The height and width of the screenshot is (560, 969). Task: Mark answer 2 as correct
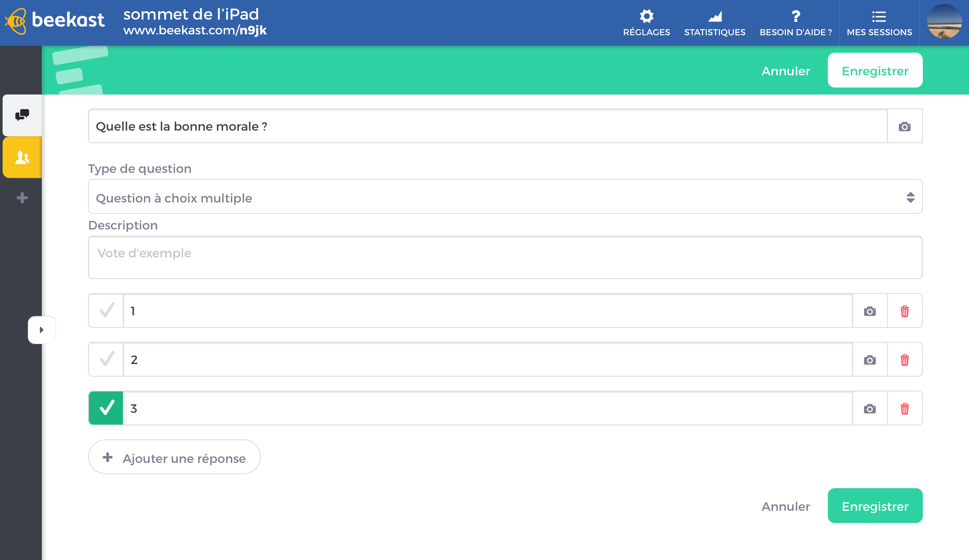(x=106, y=360)
